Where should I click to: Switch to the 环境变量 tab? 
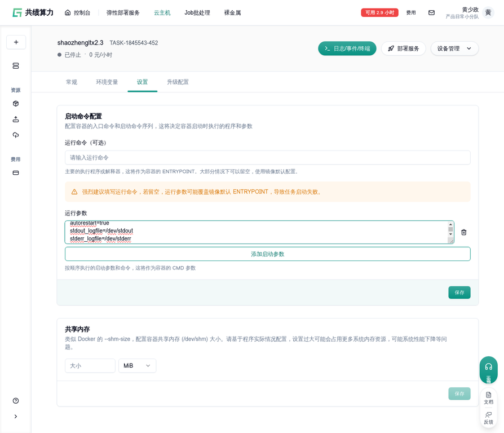(107, 82)
